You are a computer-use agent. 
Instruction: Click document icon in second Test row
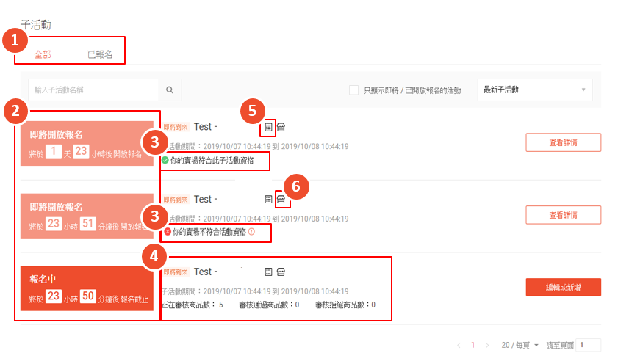tap(269, 199)
